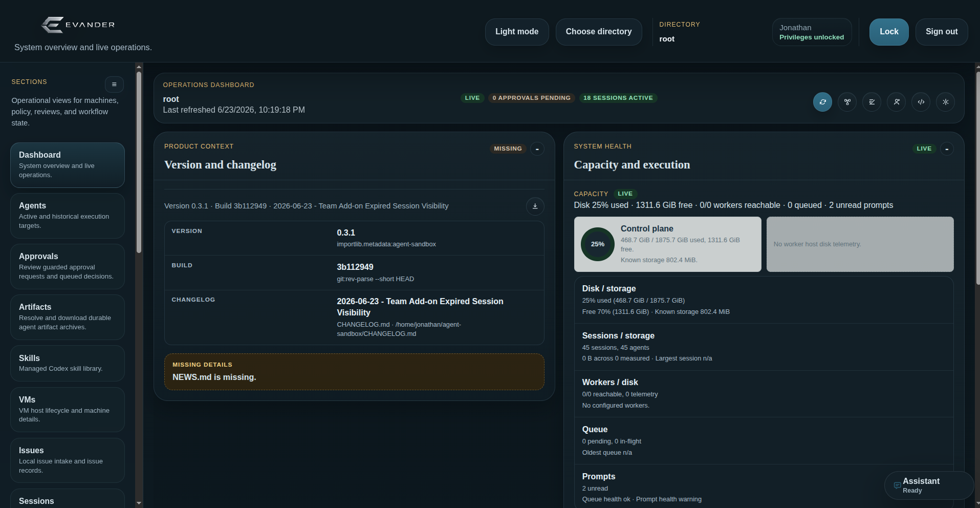Viewport: 980px width, 508px height.
Task: Open the workflow graph icon button
Action: pyautogui.click(x=847, y=102)
